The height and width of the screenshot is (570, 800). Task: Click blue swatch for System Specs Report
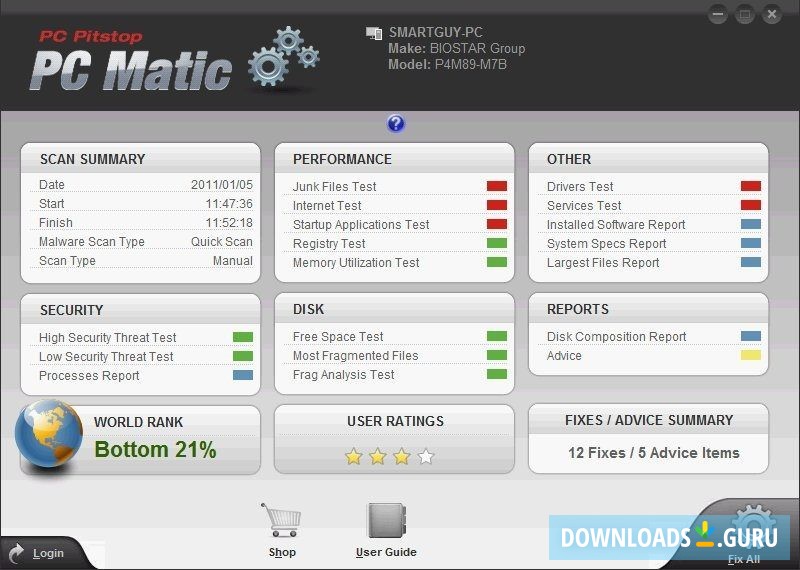(751, 243)
